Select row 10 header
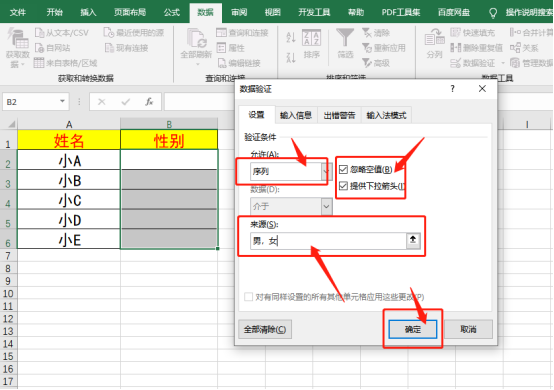Image resolution: width=554 pixels, height=390 pixels. pos(8,294)
